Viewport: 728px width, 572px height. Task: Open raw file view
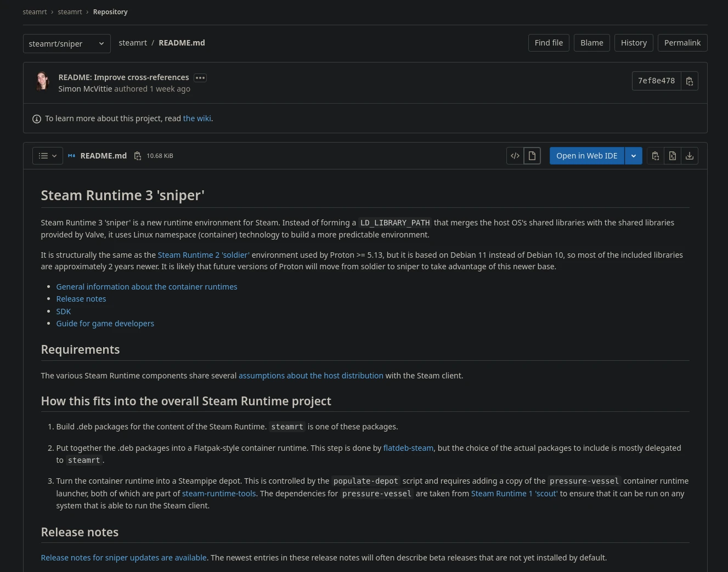tap(673, 156)
